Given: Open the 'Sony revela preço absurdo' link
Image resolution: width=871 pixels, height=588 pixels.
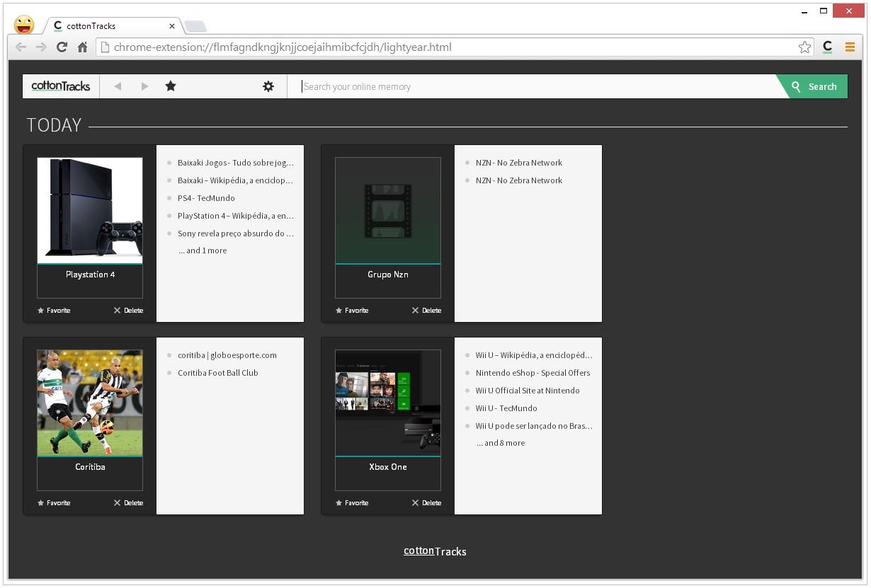Looking at the screenshot, I should [236, 234].
